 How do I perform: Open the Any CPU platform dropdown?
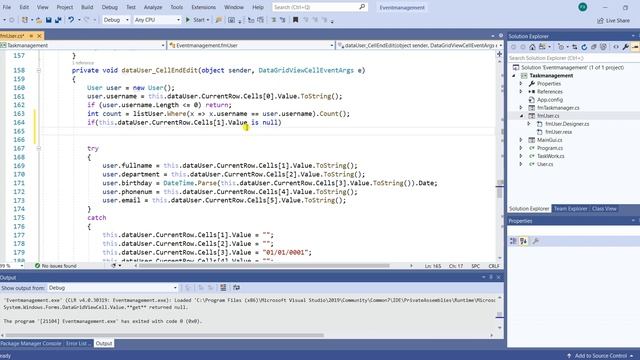coord(157,20)
